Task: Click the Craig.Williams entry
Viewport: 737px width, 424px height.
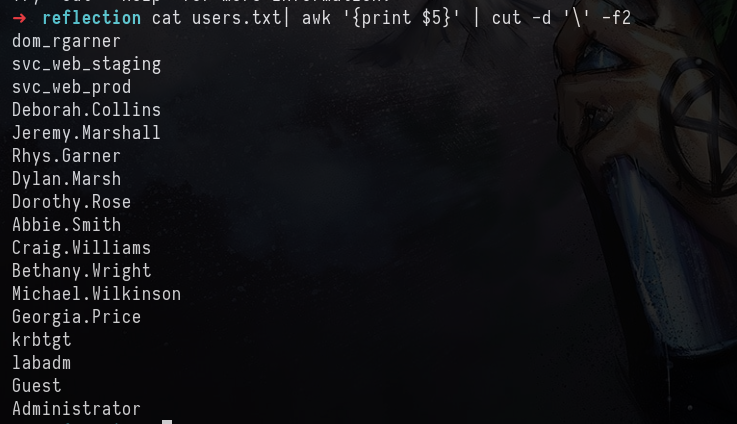Action: pos(81,248)
